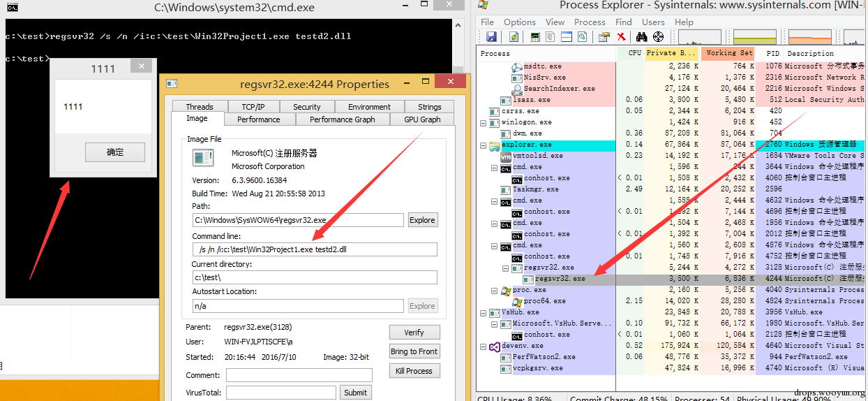
Task: Switch to the Threads tab
Action: click(x=200, y=107)
